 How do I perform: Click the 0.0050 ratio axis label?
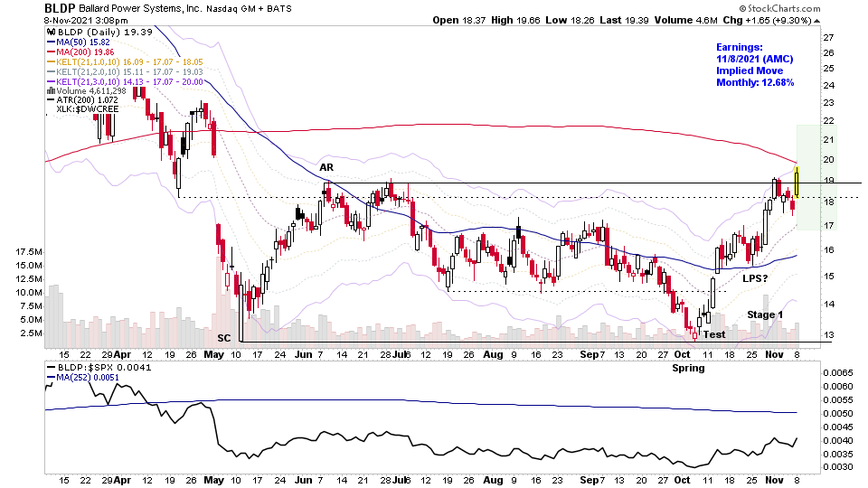click(x=837, y=413)
